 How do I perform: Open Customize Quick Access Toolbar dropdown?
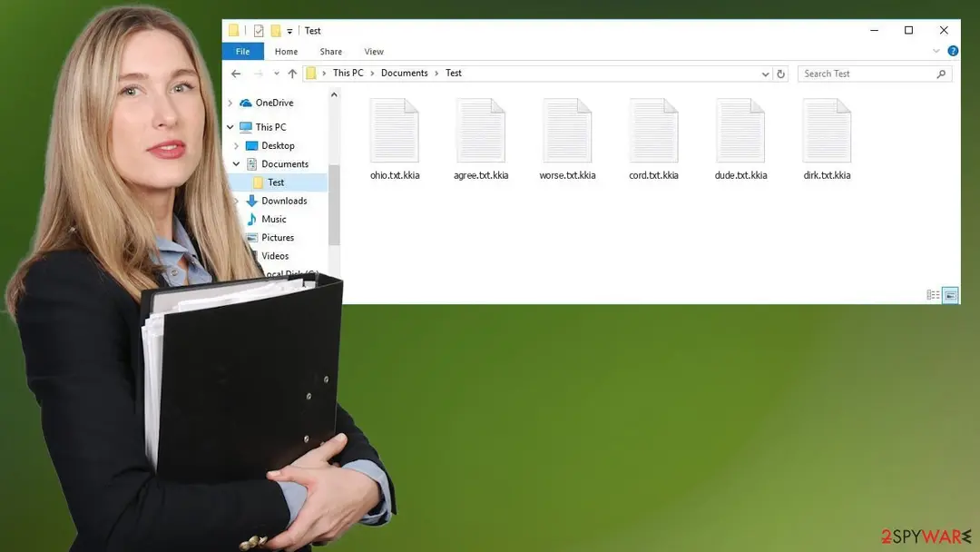pos(289,31)
